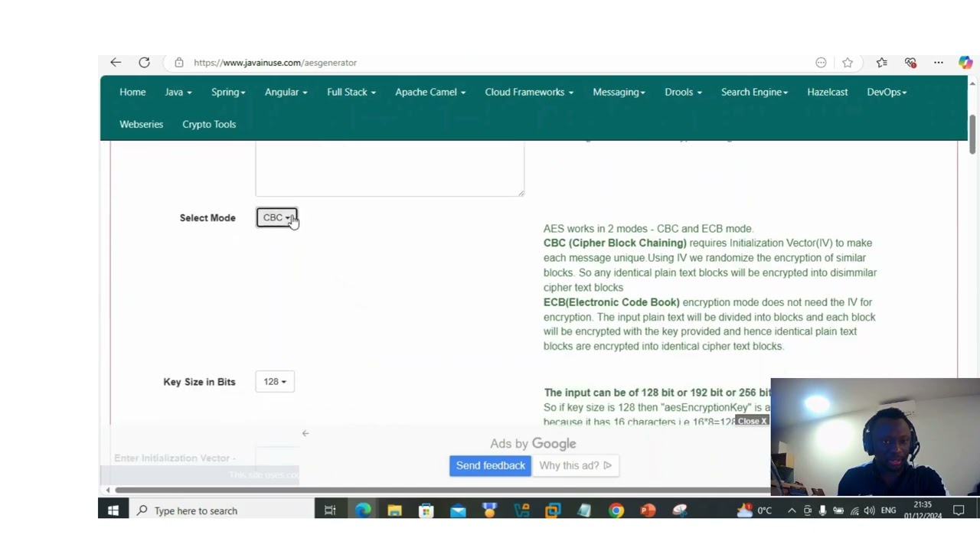The image size is (980, 551).
Task: Expand the Apache Camel menu
Action: (430, 92)
